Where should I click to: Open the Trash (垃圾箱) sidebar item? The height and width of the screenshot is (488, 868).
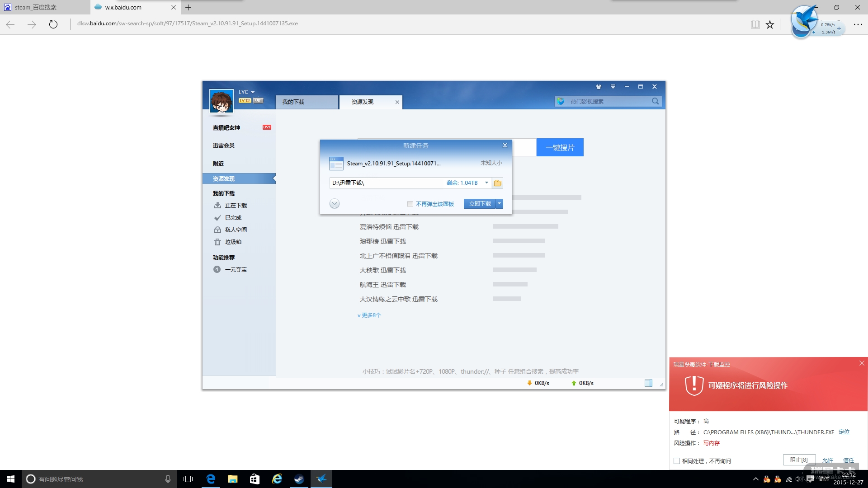(x=233, y=242)
